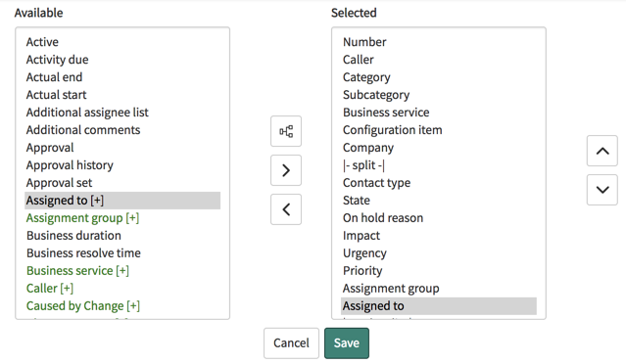The width and height of the screenshot is (626, 364).
Task: Select Business service [+] in Available list
Action: pyautogui.click(x=122, y=270)
